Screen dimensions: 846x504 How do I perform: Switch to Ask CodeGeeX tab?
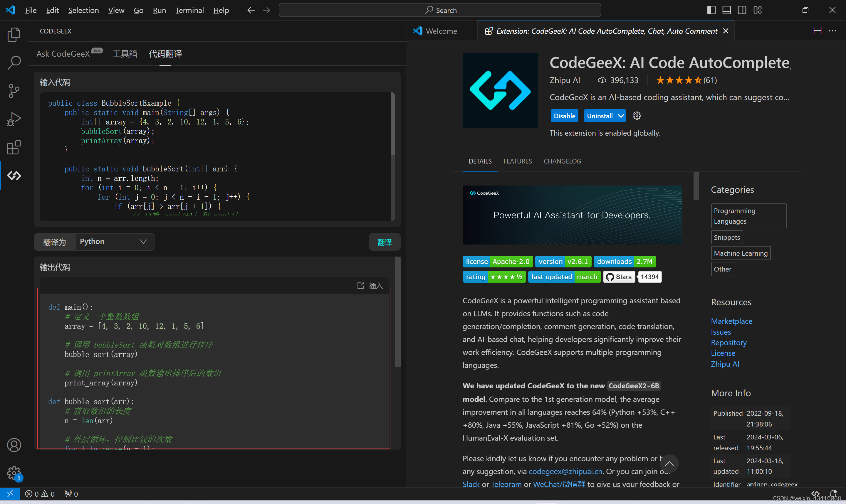click(69, 54)
